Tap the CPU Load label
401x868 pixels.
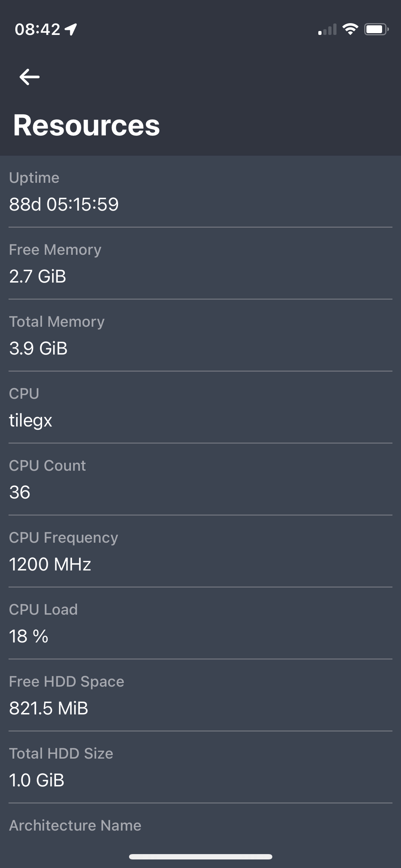tap(43, 610)
